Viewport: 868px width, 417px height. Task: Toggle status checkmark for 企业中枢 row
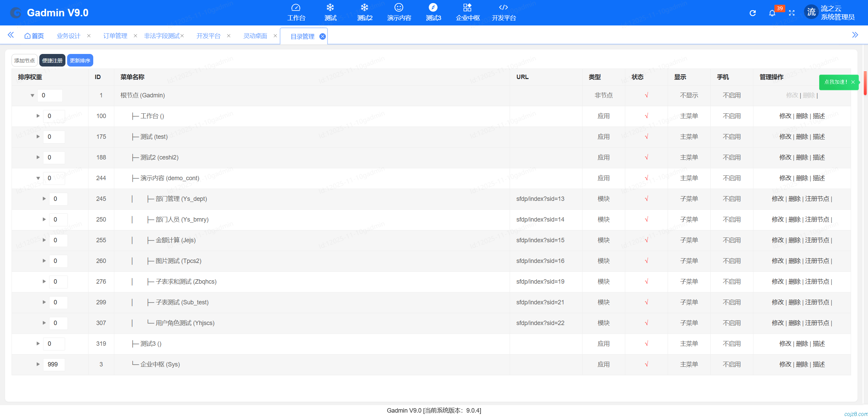(646, 364)
